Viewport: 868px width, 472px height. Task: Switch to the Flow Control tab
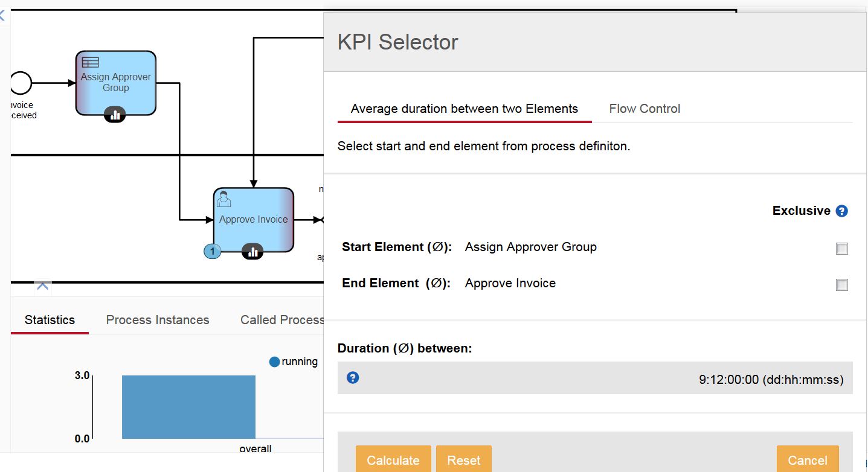point(645,109)
